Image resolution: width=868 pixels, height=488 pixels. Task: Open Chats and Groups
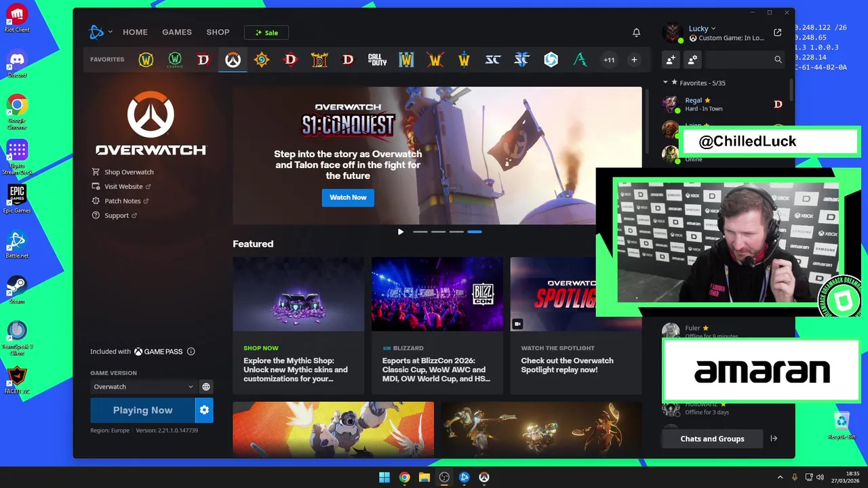pyautogui.click(x=712, y=439)
